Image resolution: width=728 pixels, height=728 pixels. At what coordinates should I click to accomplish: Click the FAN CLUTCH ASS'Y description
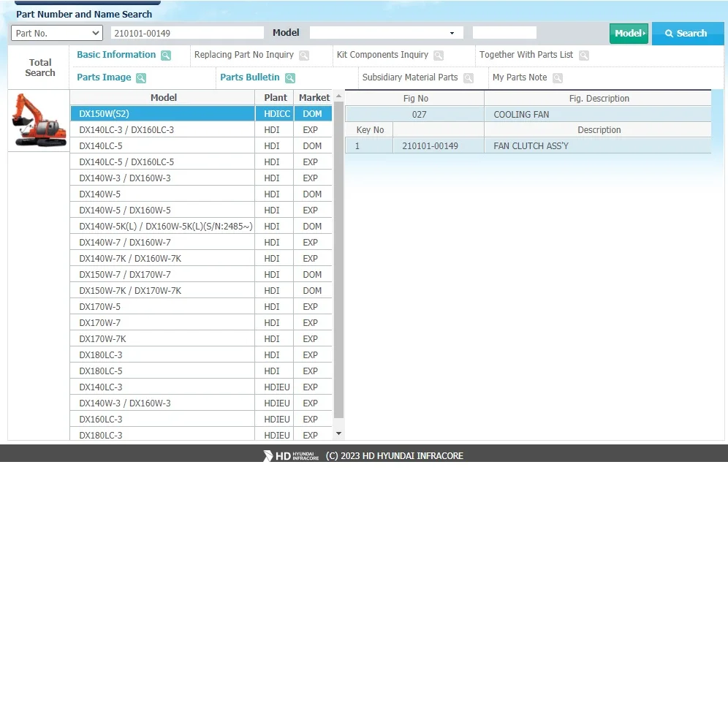point(598,146)
